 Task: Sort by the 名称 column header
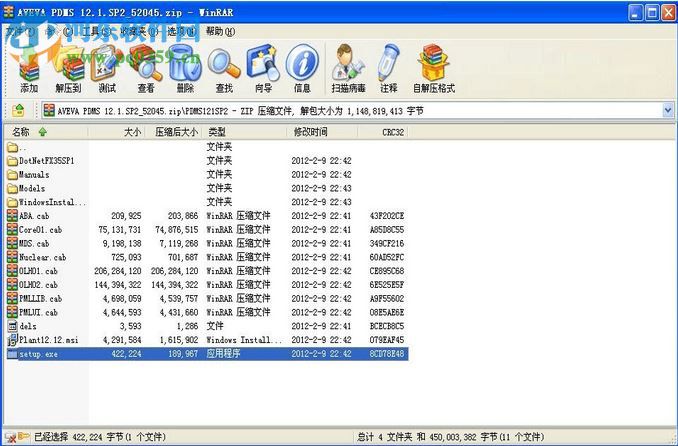[x=46, y=132]
